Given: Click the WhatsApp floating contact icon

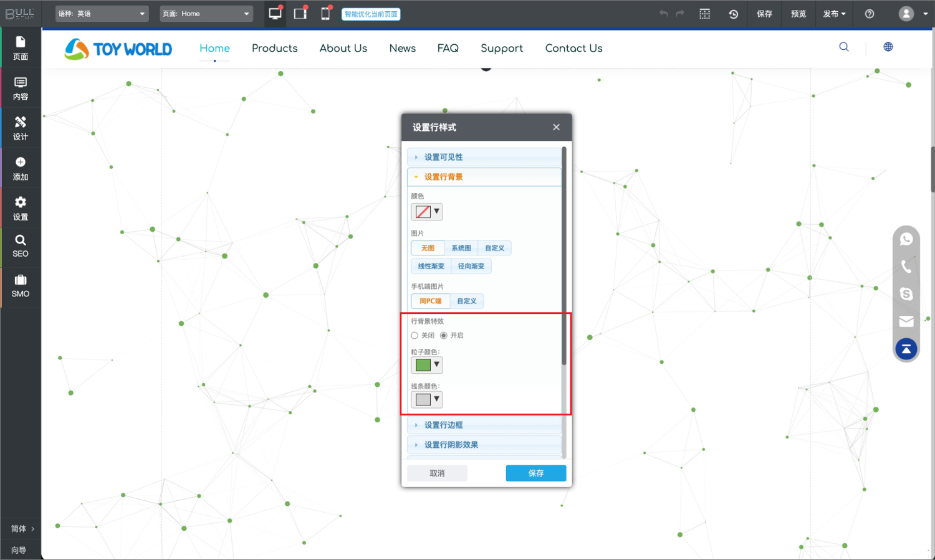Looking at the screenshot, I should (906, 239).
